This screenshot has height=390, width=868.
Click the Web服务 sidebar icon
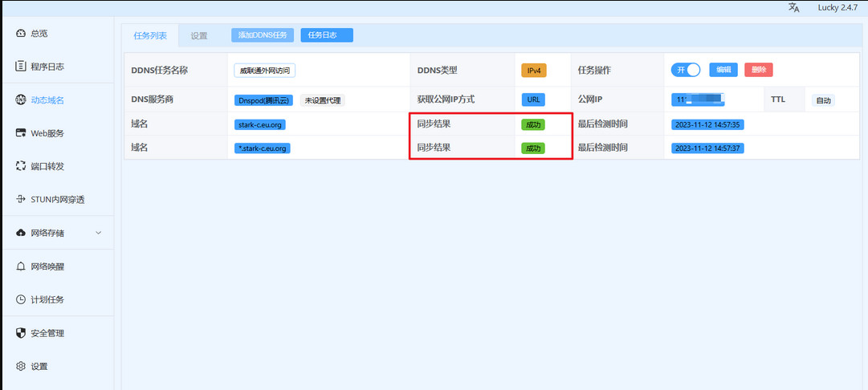tap(21, 133)
